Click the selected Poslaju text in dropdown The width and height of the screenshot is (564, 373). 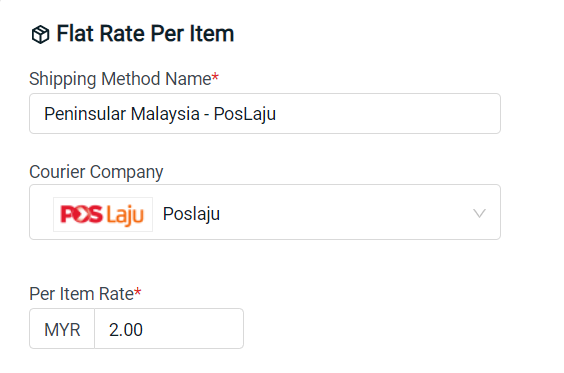click(x=191, y=214)
